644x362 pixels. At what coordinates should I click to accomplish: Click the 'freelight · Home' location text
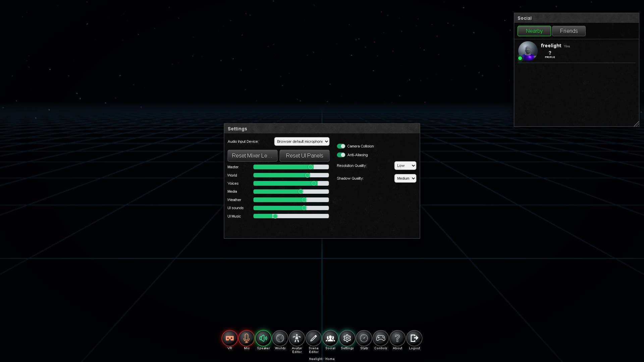(x=322, y=359)
